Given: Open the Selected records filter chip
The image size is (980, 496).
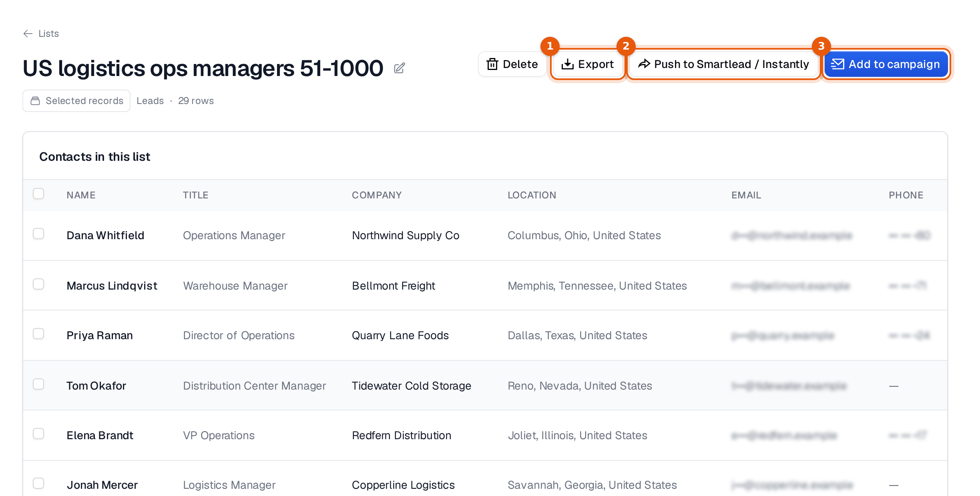Looking at the screenshot, I should [76, 101].
